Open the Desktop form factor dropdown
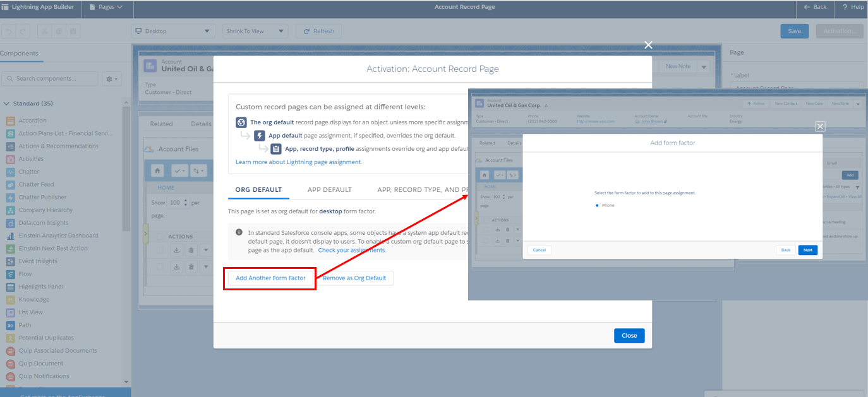 (174, 31)
